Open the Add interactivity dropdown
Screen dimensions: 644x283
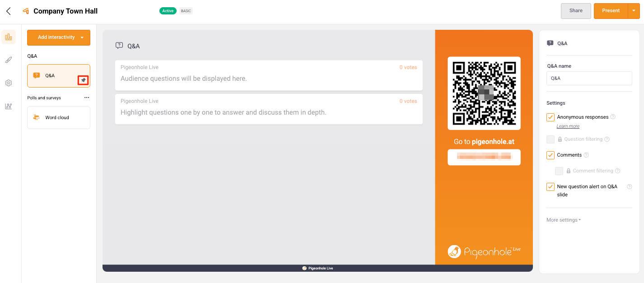(82, 37)
